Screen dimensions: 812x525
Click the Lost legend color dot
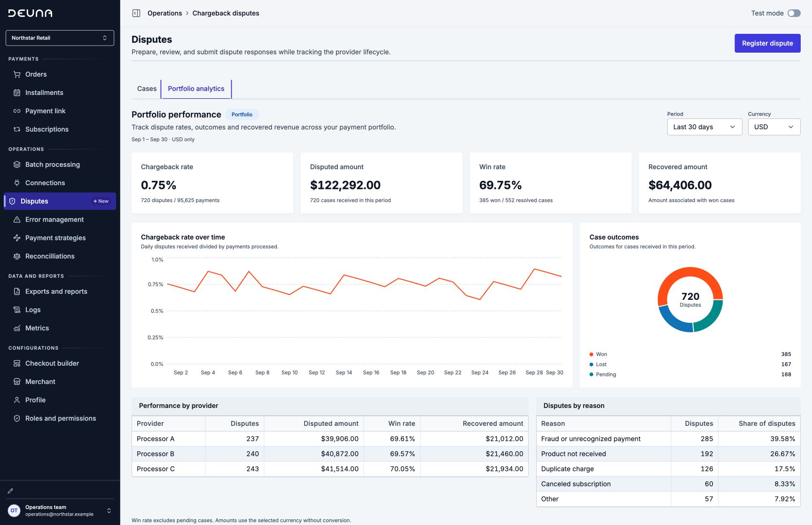click(591, 364)
